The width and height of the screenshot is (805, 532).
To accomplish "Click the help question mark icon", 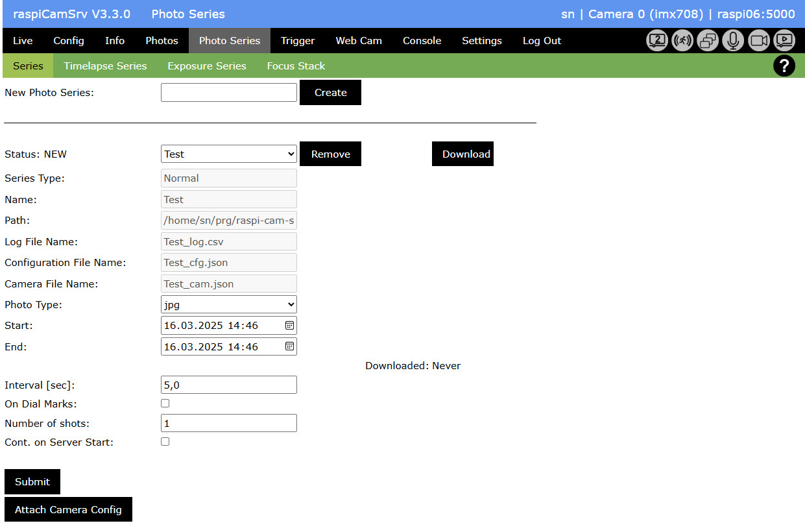I will [784, 66].
